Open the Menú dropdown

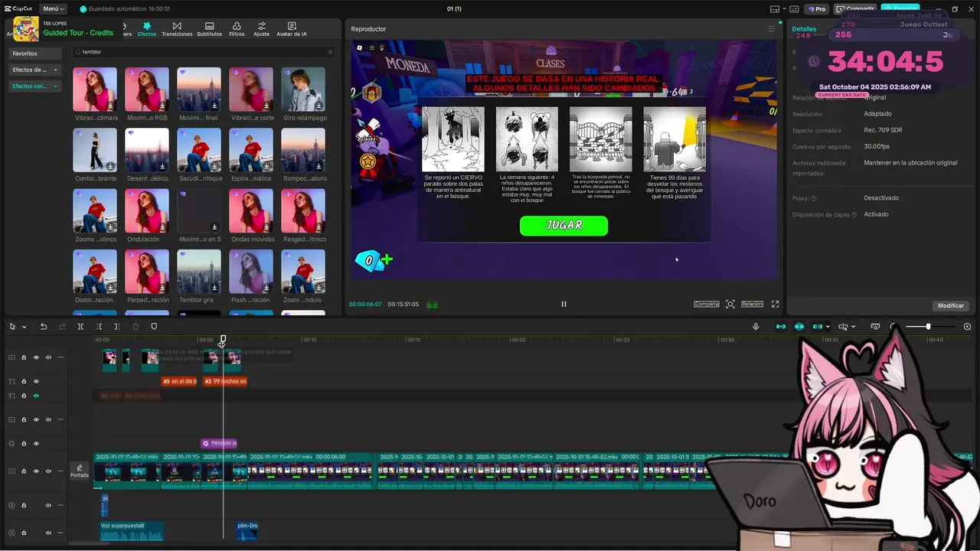coord(54,8)
